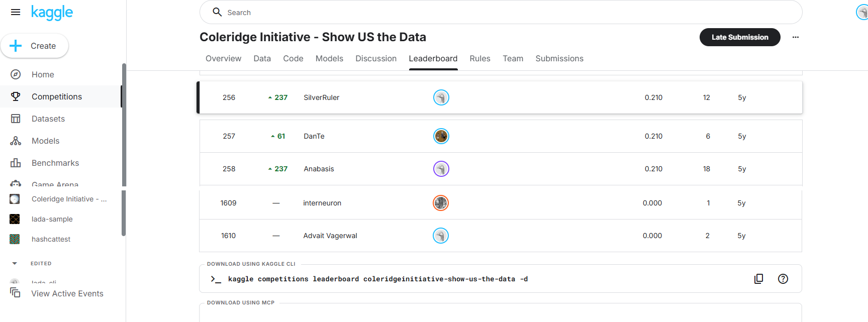The width and height of the screenshot is (868, 322).
Task: Open the Anabasis team name
Action: click(x=319, y=169)
